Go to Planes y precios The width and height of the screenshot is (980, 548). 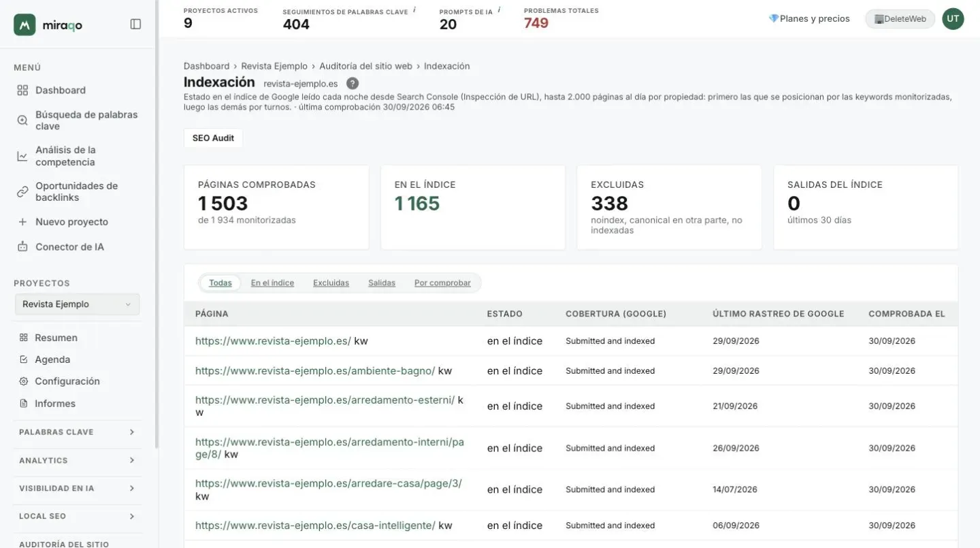pyautogui.click(x=809, y=18)
